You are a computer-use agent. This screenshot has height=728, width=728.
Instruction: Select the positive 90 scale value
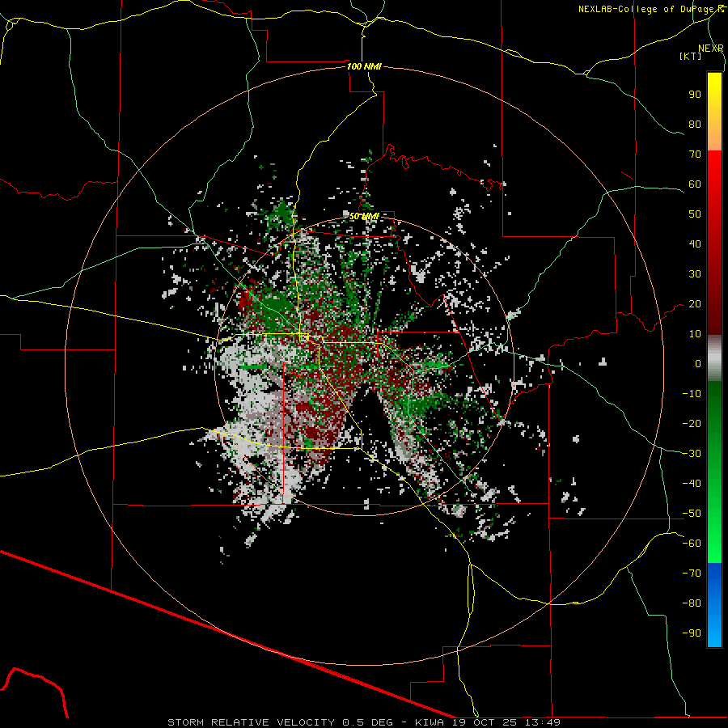[695, 95]
